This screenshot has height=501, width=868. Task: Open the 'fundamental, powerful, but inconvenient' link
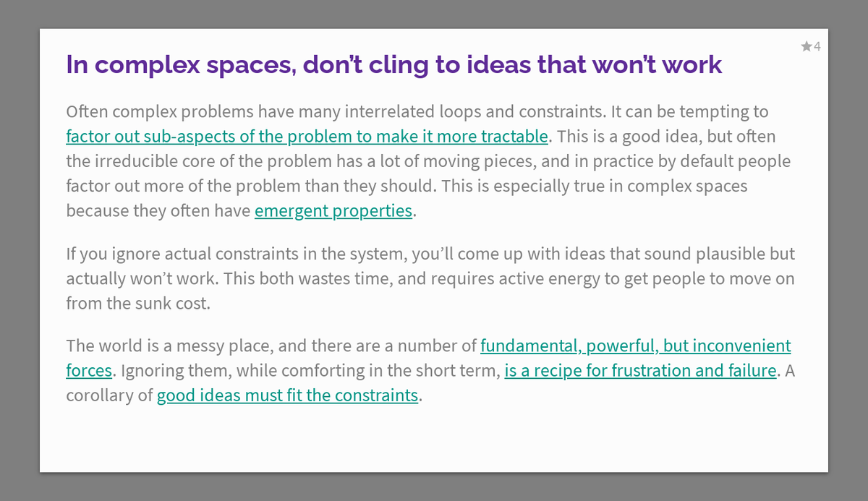636,346
